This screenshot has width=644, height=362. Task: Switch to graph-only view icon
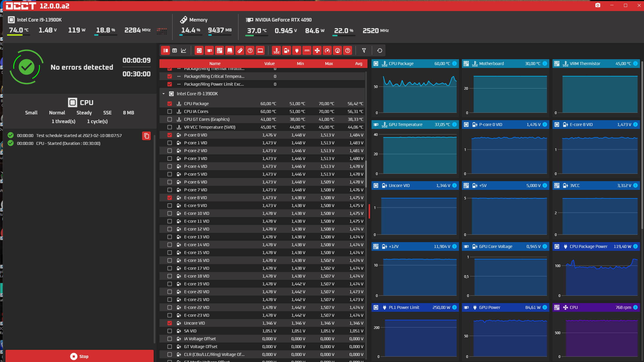(184, 51)
